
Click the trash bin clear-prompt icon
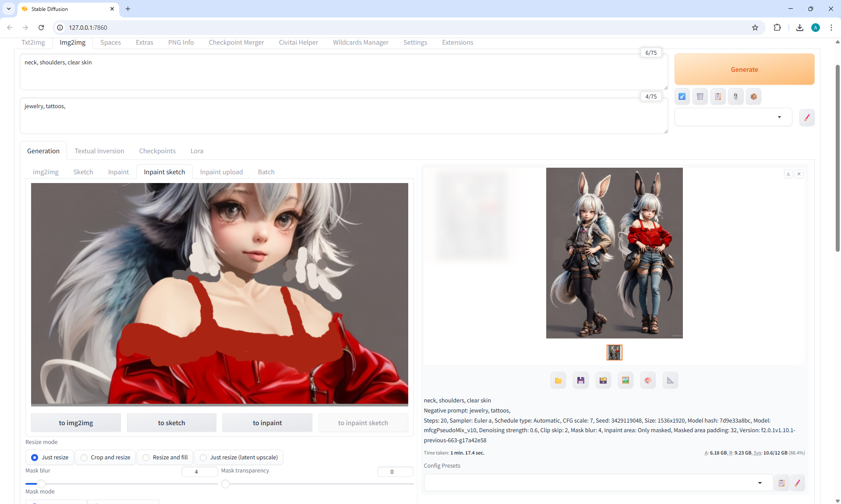(x=700, y=97)
